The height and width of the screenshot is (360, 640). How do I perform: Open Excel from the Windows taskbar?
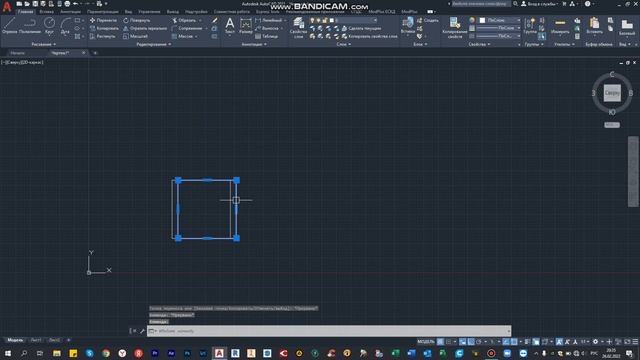[x=396, y=353]
